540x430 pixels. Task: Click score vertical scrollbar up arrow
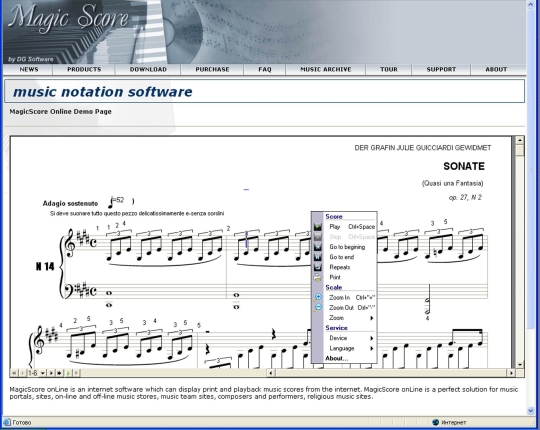(x=519, y=140)
